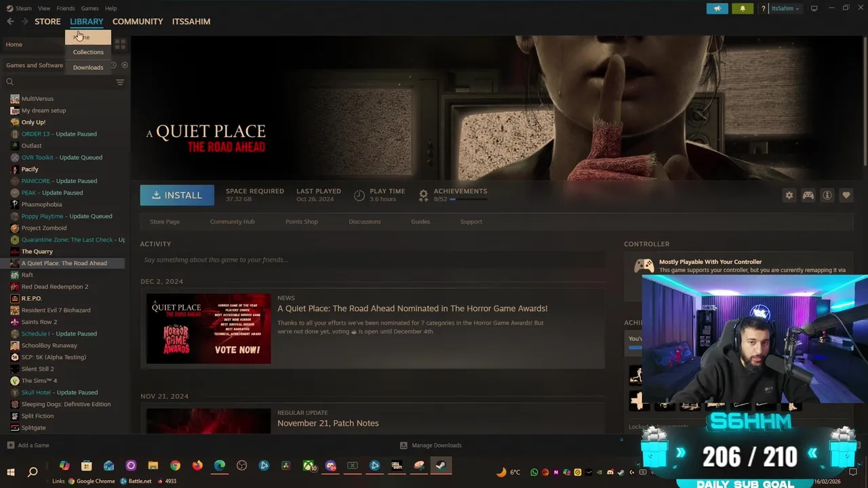Click the page vertical scrollbar
868x488 pixels.
[x=865, y=102]
